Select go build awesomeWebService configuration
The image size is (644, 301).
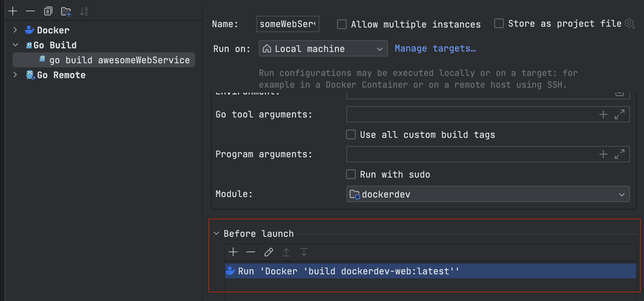(119, 60)
